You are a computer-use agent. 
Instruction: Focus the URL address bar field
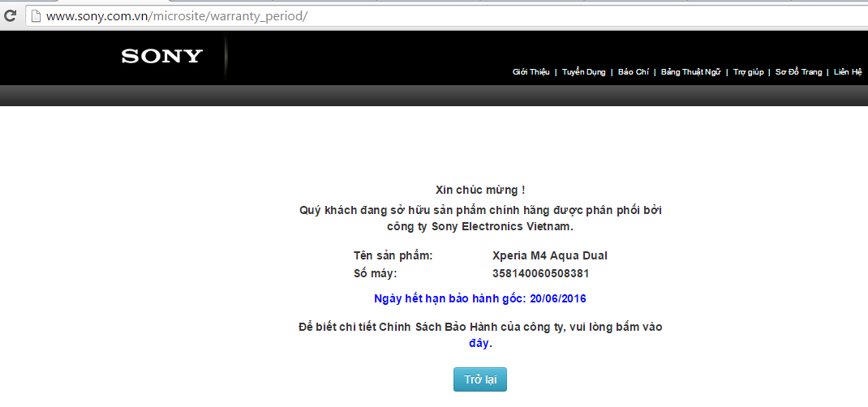[x=406, y=16]
